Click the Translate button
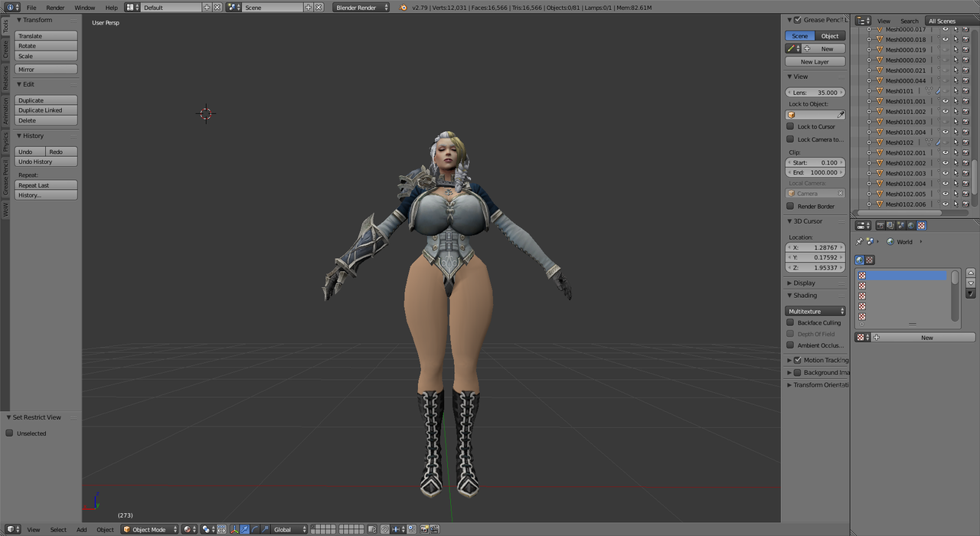The image size is (980, 536). [46, 36]
